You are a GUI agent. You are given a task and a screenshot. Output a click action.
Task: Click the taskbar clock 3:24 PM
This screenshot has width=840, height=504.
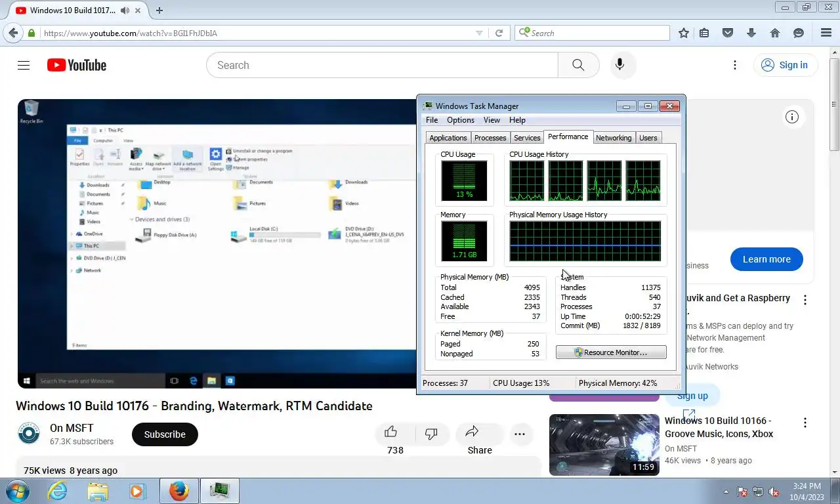point(807,486)
